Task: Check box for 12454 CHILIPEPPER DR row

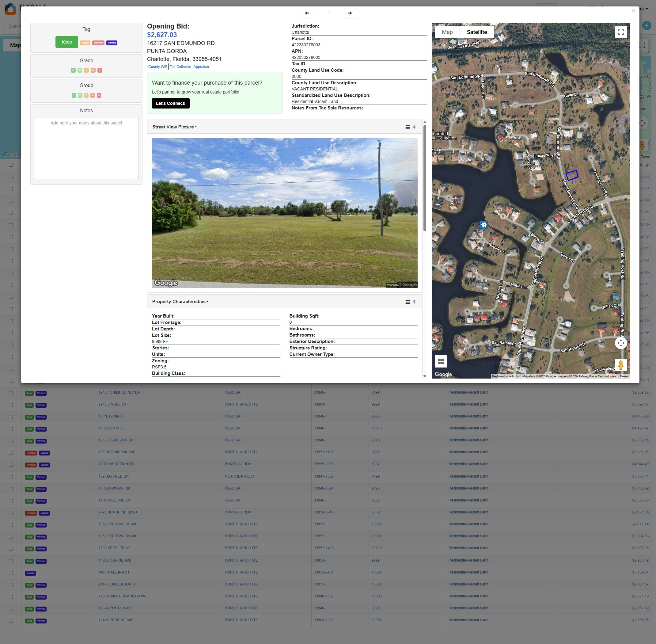Action: click(x=11, y=393)
